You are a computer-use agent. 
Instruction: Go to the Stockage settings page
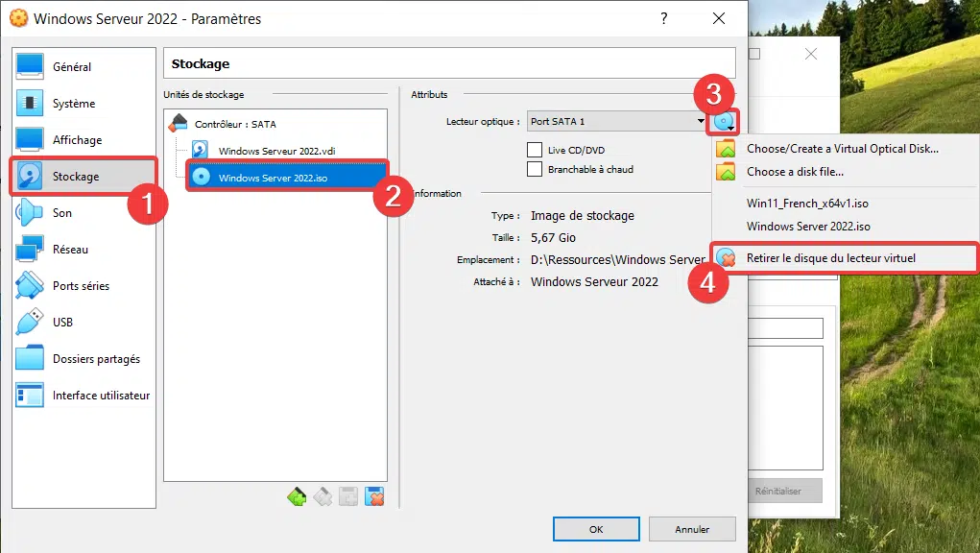pos(84,177)
